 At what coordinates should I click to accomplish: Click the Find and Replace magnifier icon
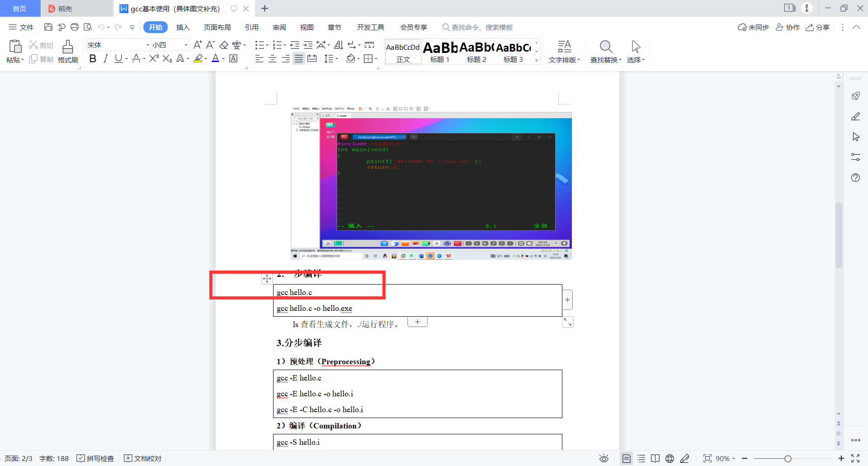[606, 47]
